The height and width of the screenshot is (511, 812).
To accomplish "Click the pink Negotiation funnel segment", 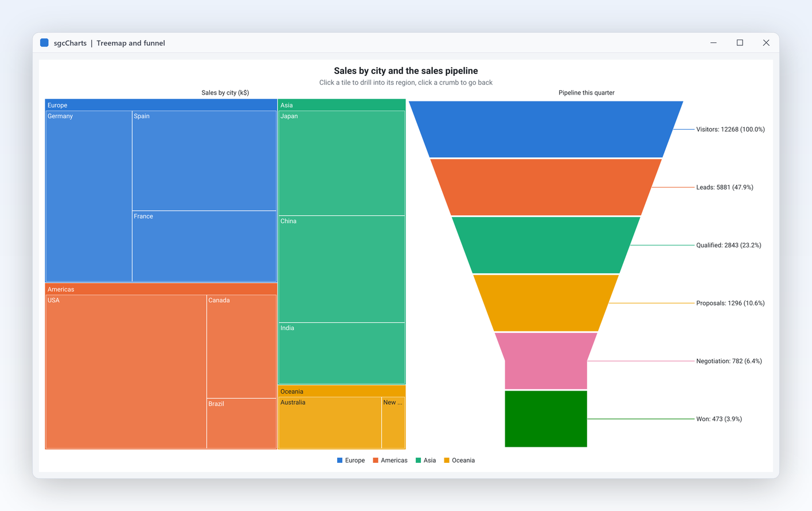I will [546, 361].
